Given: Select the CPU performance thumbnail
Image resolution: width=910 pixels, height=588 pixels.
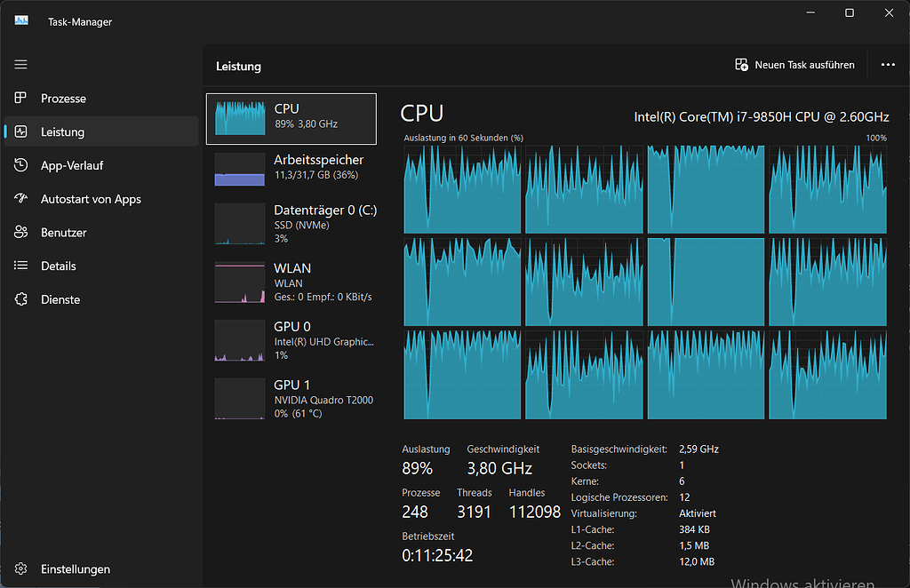Looking at the screenshot, I should click(291, 117).
